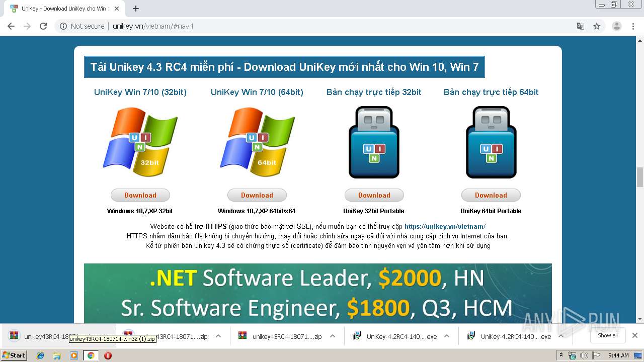Close the UniKey browser tab
The width and height of the screenshot is (644, 362).
tap(117, 9)
